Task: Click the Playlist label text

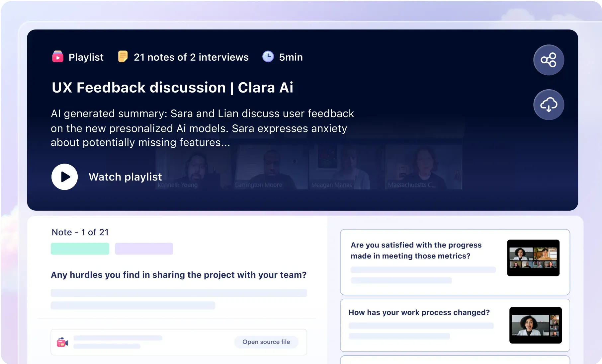Action: [86, 57]
